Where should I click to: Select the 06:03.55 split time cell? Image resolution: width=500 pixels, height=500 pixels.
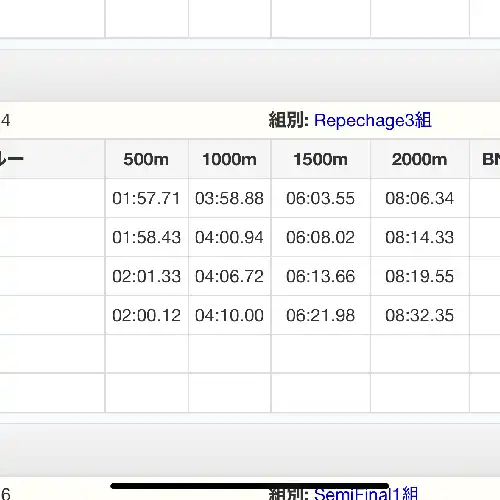[x=320, y=198]
